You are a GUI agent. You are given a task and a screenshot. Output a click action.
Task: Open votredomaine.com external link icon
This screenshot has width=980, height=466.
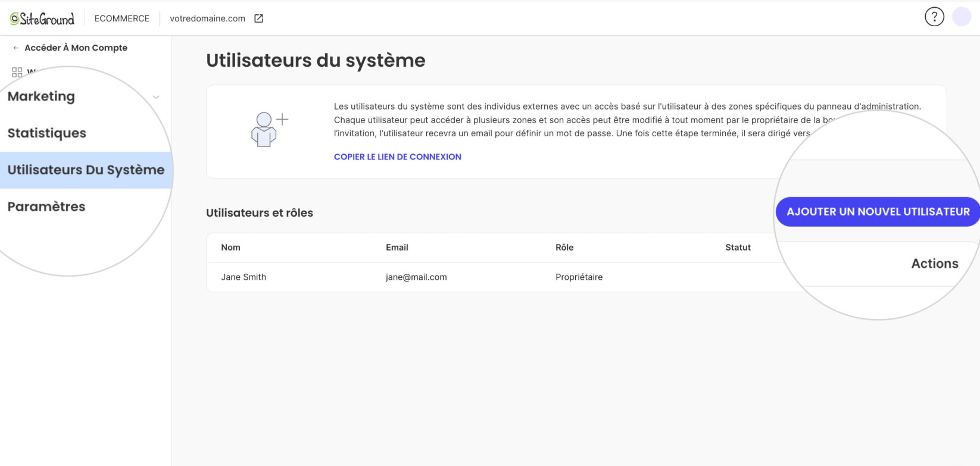259,18
